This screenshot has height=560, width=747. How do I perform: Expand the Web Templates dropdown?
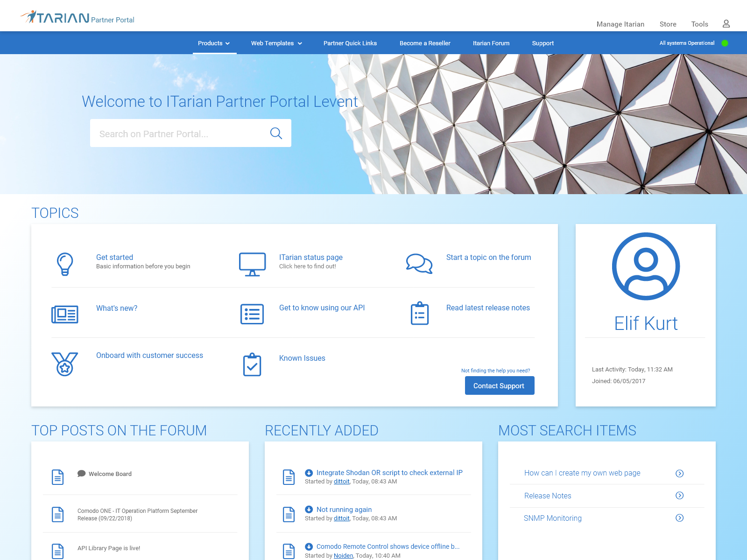(277, 43)
